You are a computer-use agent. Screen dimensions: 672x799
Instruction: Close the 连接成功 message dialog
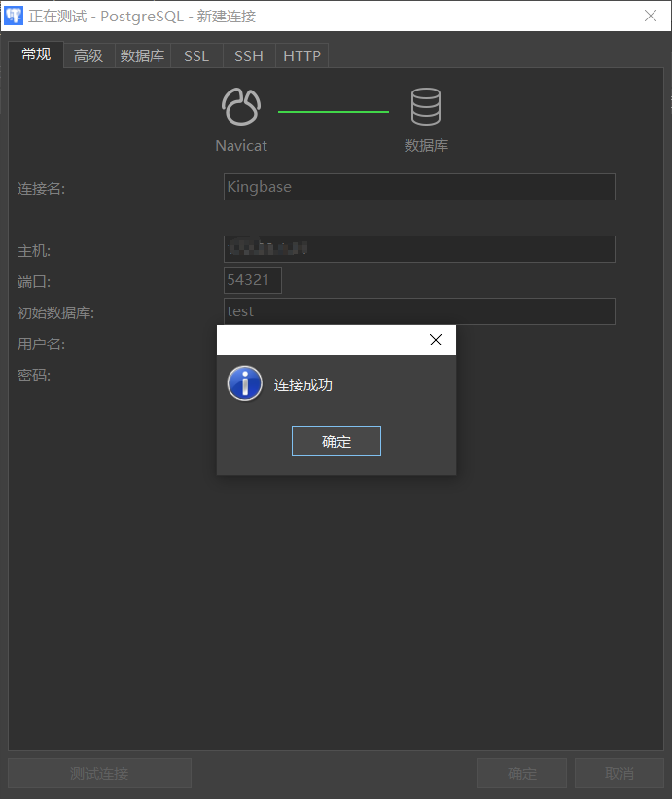tap(436, 340)
